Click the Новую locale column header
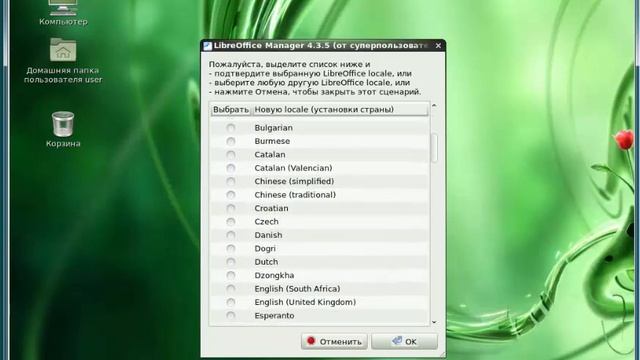Image resolution: width=640 pixels, height=360 pixels. 340,109
